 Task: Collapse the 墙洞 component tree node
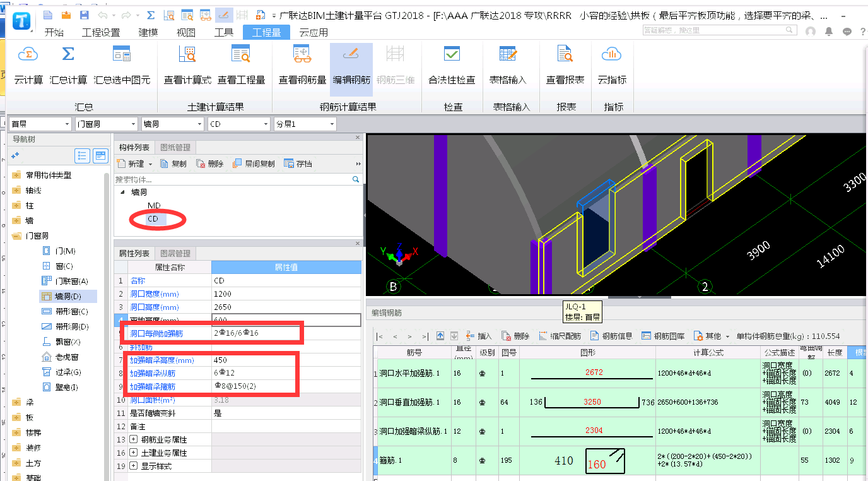121,192
